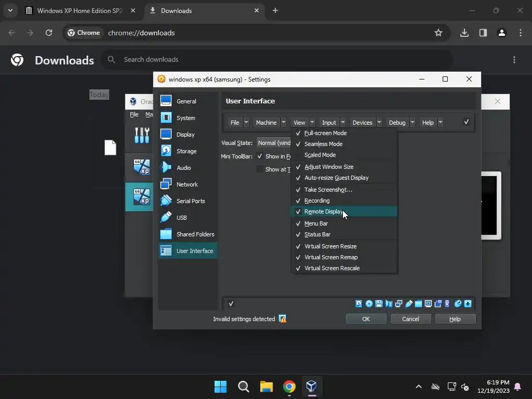Collapse the View menu dropdown arrow
This screenshot has width=532, height=399.
tap(312, 123)
